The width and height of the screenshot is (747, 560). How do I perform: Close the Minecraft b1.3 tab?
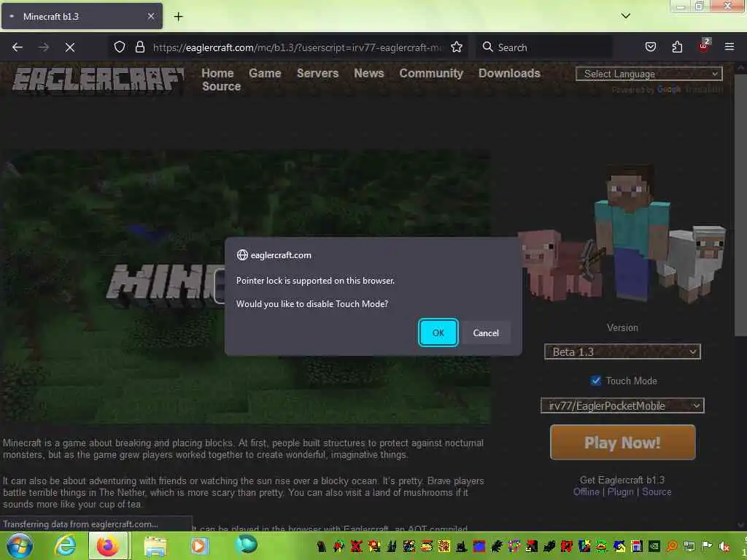coord(150,16)
